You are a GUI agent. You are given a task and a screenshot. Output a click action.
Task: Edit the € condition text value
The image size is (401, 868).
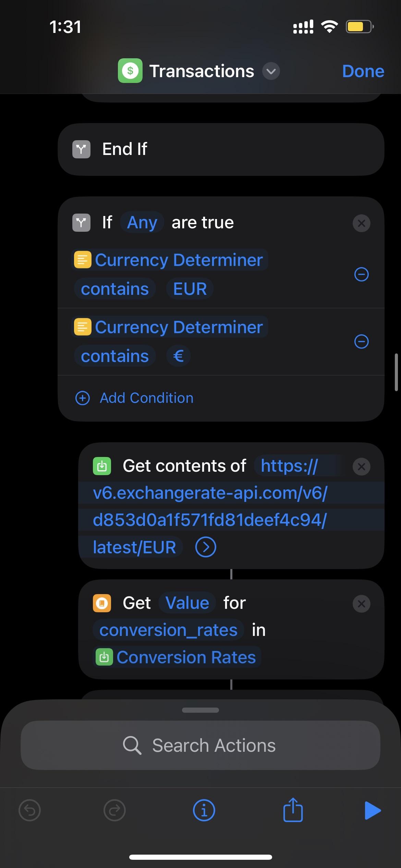(178, 356)
